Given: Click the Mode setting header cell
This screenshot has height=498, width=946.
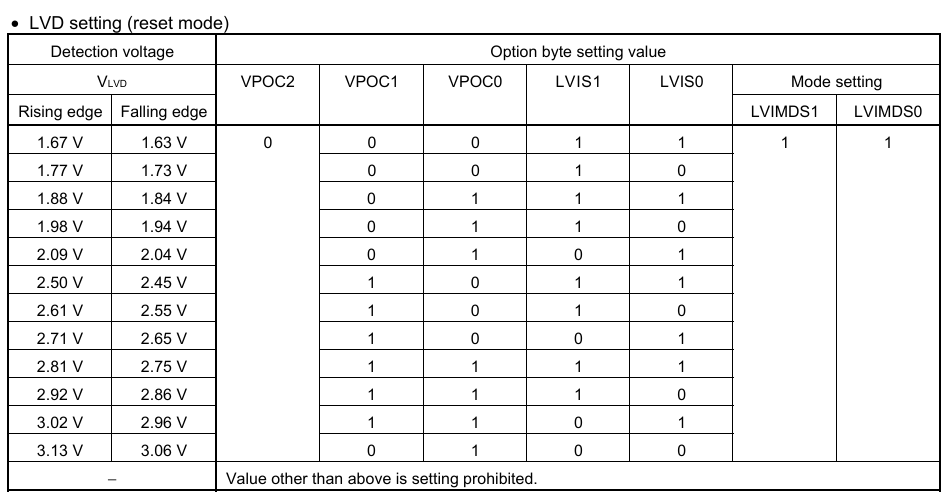Looking at the screenshot, I should pos(836,81).
